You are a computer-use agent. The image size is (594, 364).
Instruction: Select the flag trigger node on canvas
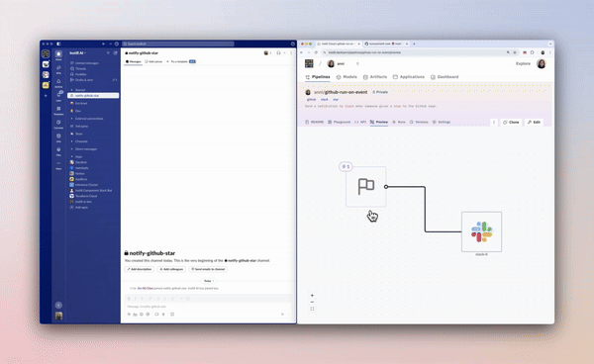click(366, 187)
